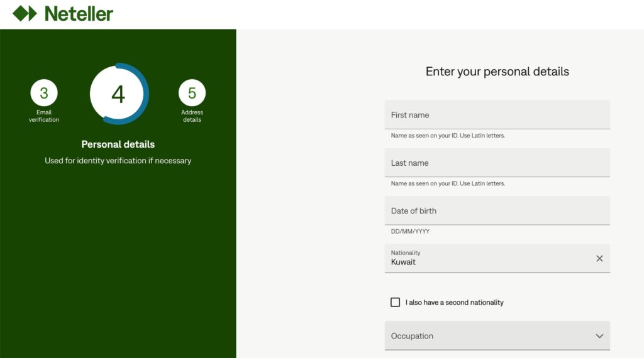Image resolution: width=644 pixels, height=358 pixels.
Task: Click the "Personal details" step title
Action: tap(118, 144)
